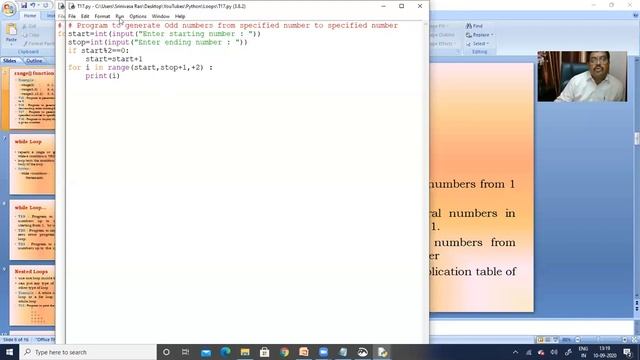Click the 'if start%2==0:' code line

(98, 51)
